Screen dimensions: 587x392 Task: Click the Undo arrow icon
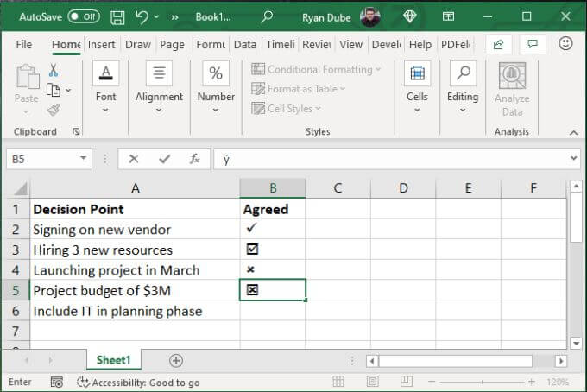point(143,16)
